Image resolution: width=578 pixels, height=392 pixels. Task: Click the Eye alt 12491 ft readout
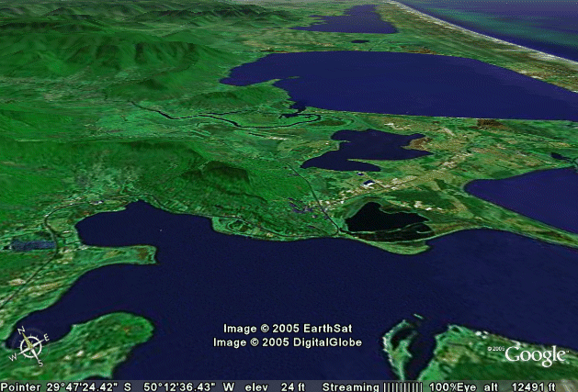coord(528,386)
